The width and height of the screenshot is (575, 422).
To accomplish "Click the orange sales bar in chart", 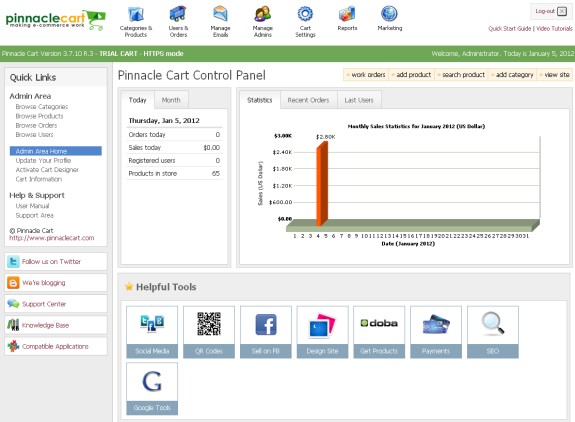I will tap(322, 184).
